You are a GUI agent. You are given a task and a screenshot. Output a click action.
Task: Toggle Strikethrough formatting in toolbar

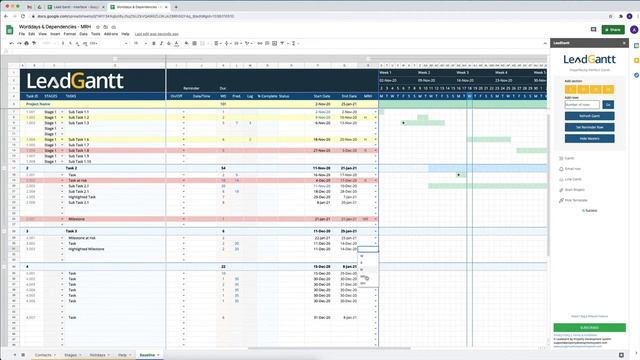click(x=169, y=43)
